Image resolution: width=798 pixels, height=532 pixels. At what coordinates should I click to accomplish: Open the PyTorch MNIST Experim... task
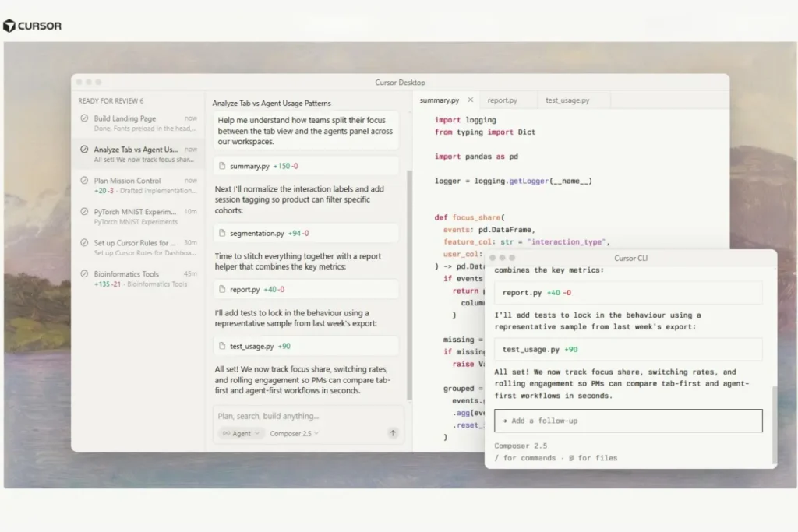[x=137, y=217]
